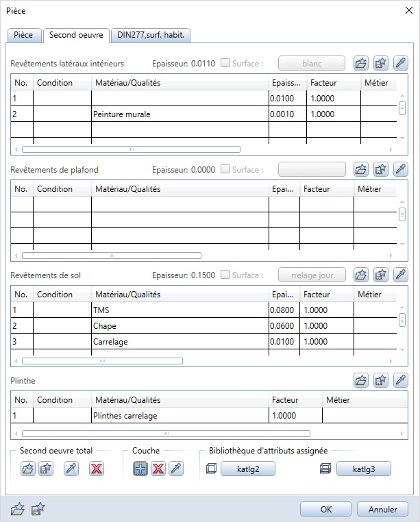Delete Second oeuvre total with red X
Screen dimensions: 420x522
point(97,469)
